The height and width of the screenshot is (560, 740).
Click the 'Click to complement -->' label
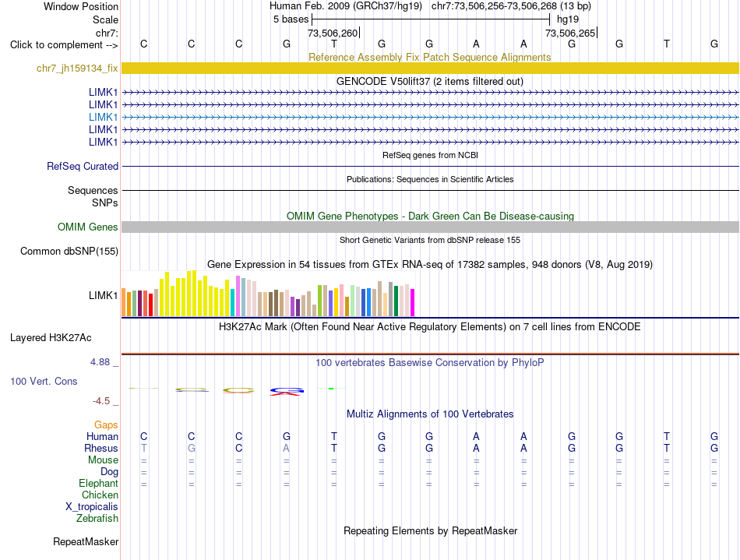pyautogui.click(x=64, y=45)
